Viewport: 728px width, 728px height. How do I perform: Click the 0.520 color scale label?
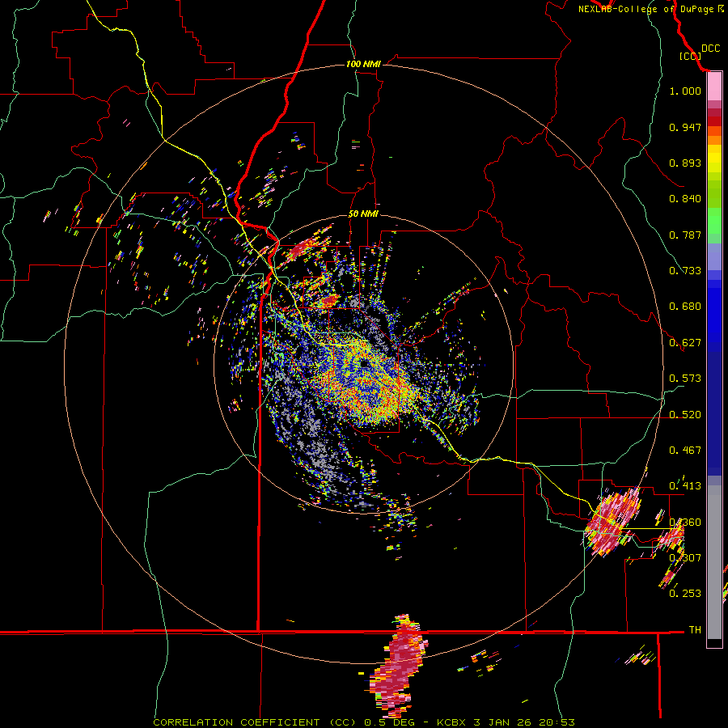point(685,415)
